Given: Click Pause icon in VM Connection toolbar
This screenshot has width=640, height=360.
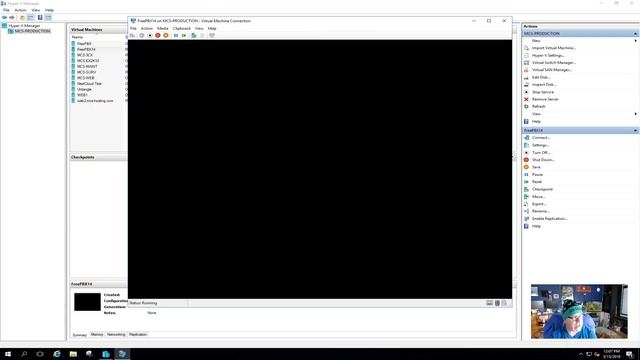Looking at the screenshot, I should click(x=176, y=36).
